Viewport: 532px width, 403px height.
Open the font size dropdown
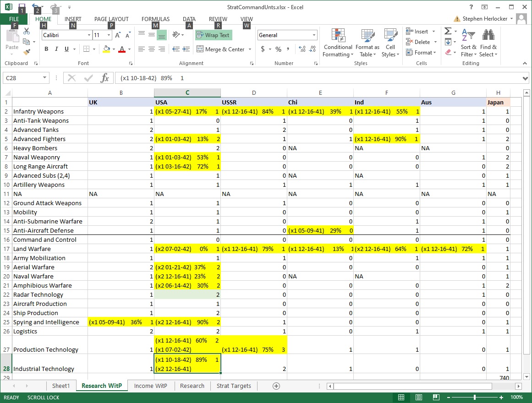click(109, 35)
